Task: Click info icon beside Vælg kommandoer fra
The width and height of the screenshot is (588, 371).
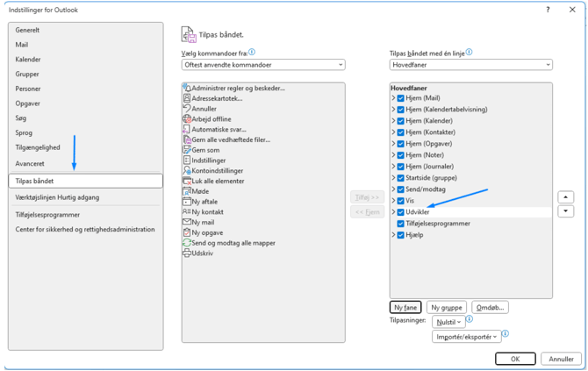Action: pyautogui.click(x=252, y=53)
